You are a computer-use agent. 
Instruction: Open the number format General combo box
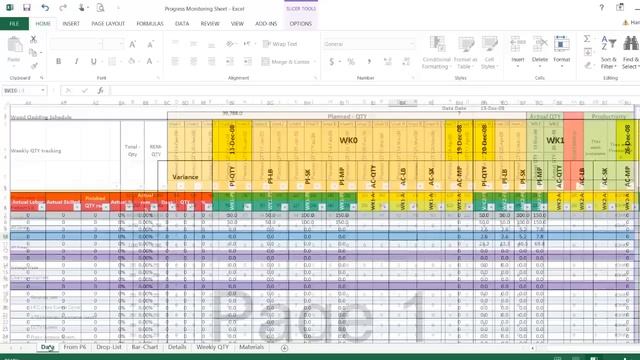pyautogui.click(x=369, y=44)
